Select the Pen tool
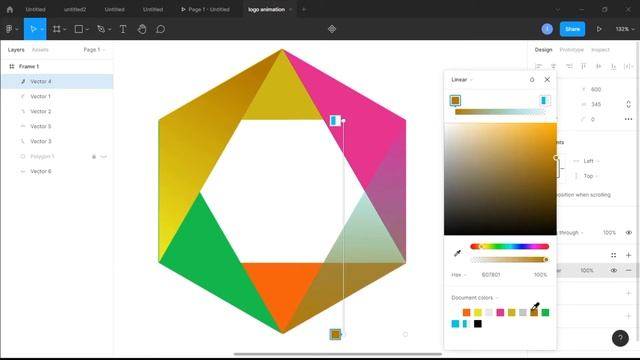 tap(101, 29)
